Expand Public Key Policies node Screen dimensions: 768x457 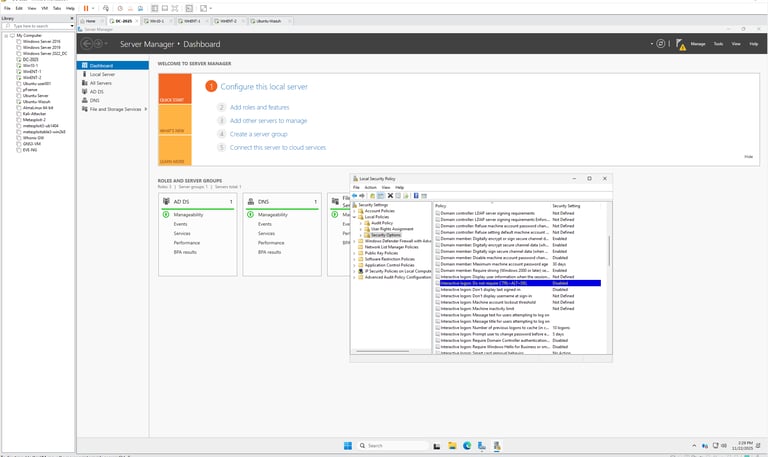(x=355, y=253)
